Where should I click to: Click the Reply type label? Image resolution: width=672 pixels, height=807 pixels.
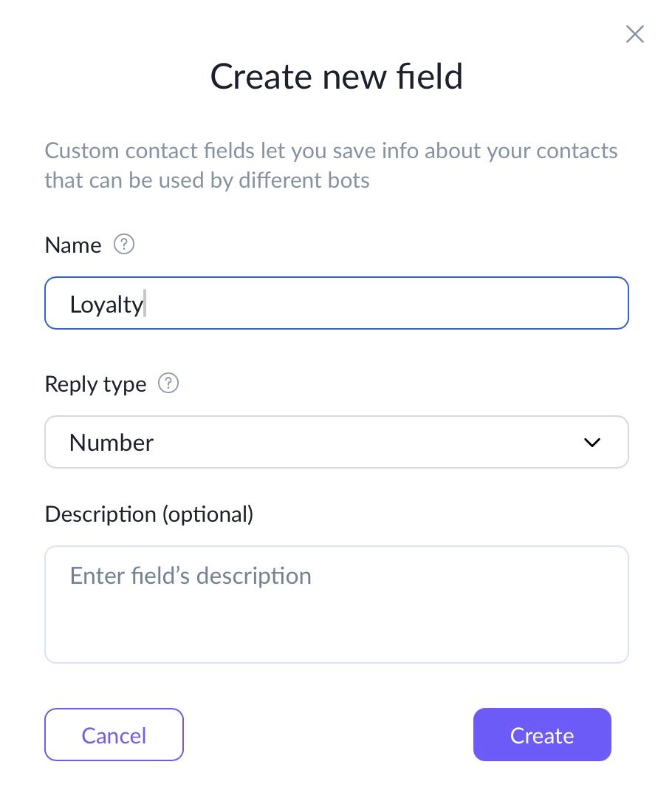95,384
